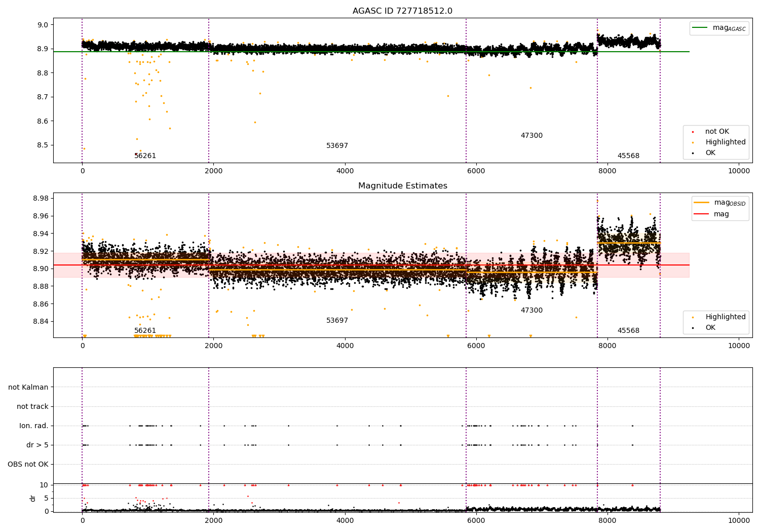The image size is (760, 532).
Task: Select the 'not Kalman' axis label
Action: coord(28,387)
